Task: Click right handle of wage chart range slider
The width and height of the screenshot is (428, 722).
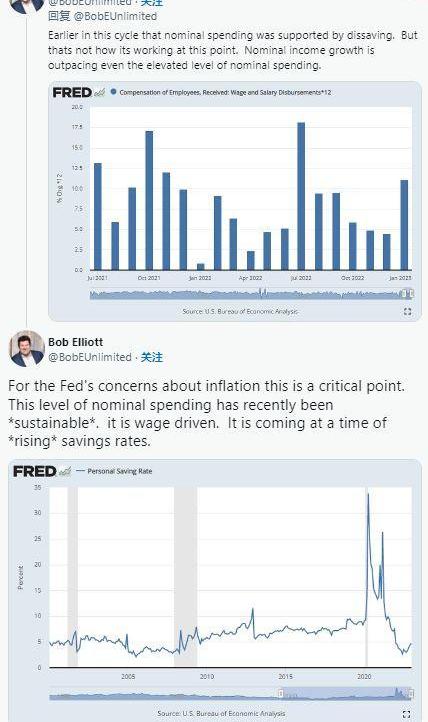Action: (x=411, y=293)
